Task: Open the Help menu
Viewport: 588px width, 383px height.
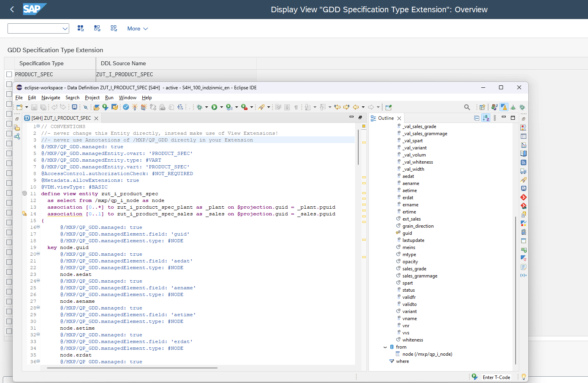Action: coord(147,98)
